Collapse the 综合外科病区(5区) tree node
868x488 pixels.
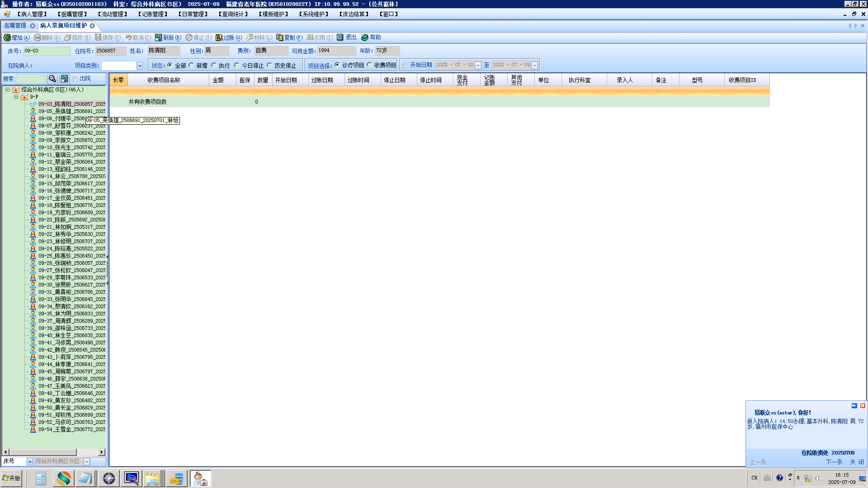tap(8, 89)
